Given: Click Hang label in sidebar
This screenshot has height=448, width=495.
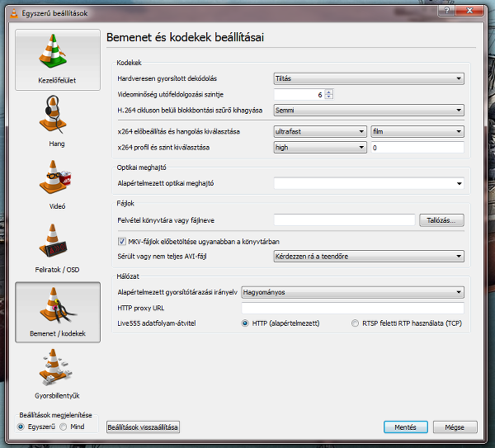Looking at the screenshot, I should pyautogui.click(x=57, y=144).
